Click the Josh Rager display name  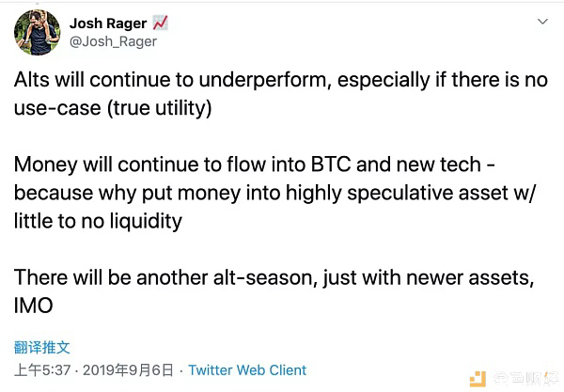tap(108, 24)
